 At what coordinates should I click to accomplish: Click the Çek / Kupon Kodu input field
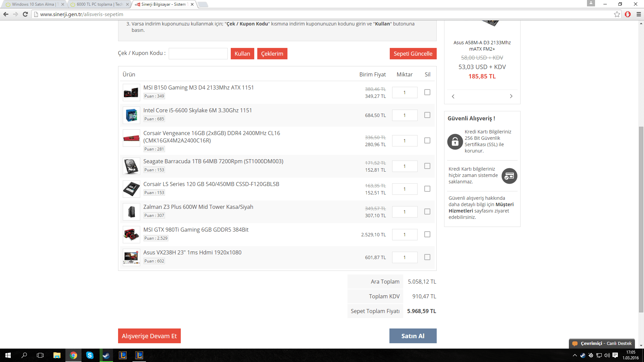point(198,54)
